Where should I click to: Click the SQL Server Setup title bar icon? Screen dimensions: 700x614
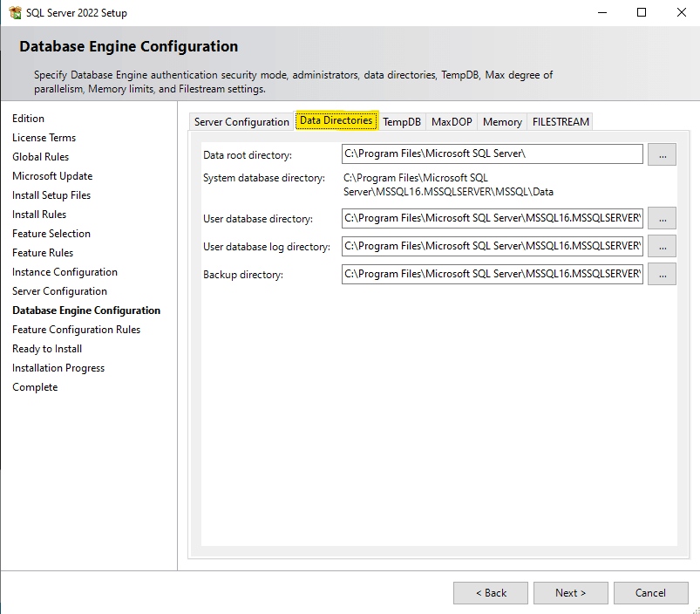15,12
